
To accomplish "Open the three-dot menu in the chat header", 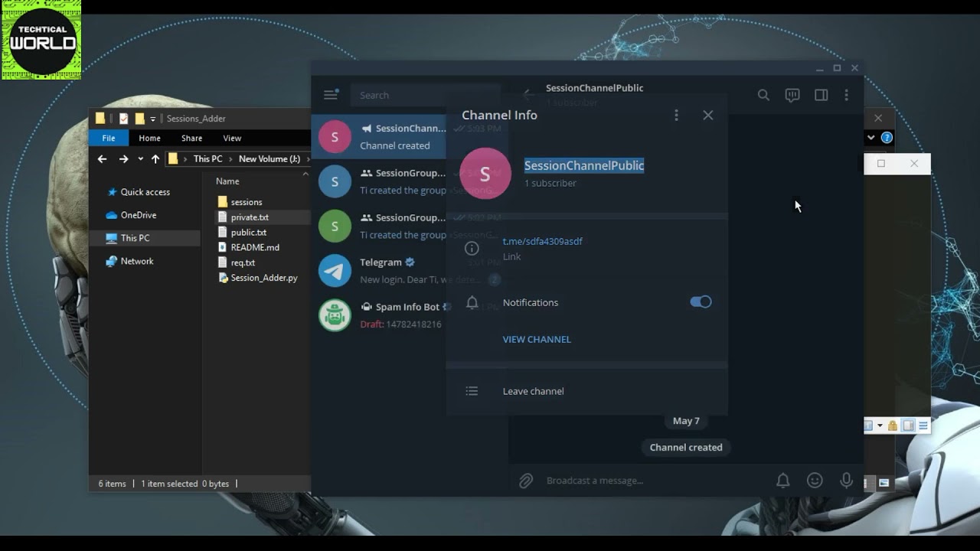I will (846, 95).
